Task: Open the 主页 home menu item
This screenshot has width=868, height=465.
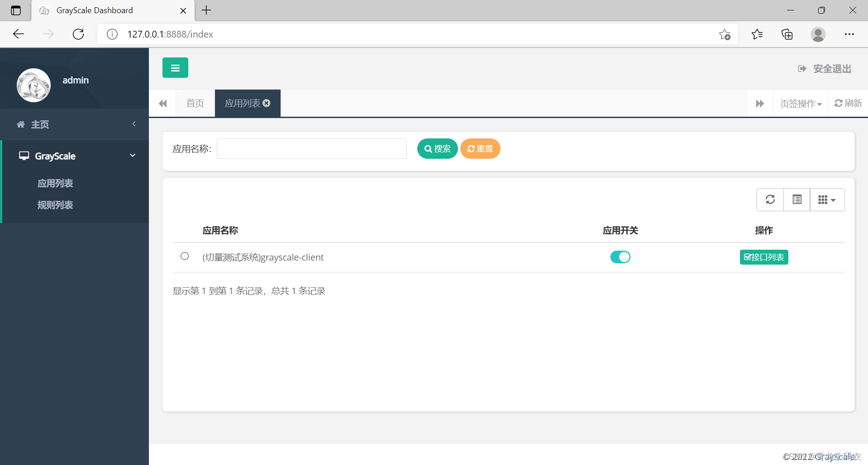Action: click(x=74, y=124)
